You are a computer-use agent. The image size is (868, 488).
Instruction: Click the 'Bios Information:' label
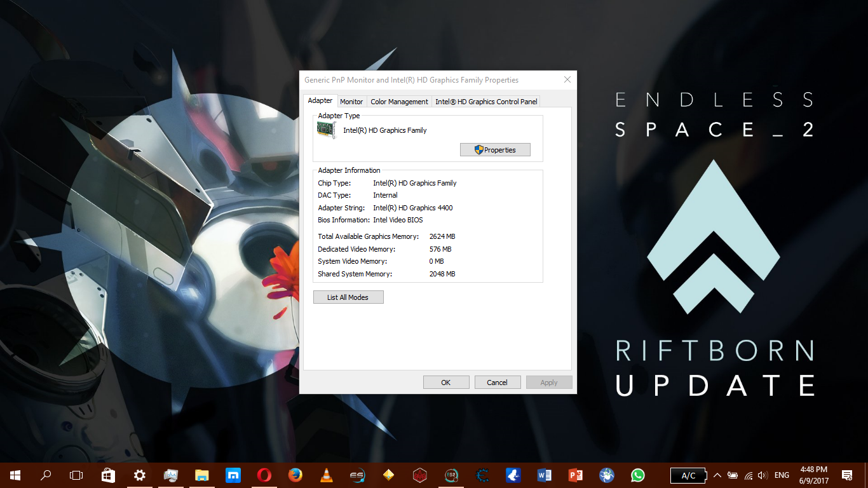(344, 220)
